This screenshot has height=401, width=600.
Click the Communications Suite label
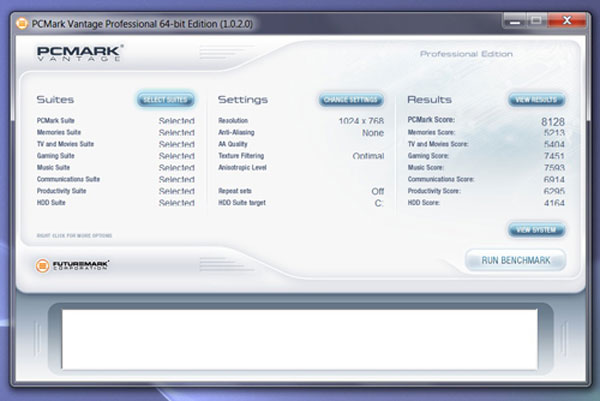pyautogui.click(x=68, y=179)
